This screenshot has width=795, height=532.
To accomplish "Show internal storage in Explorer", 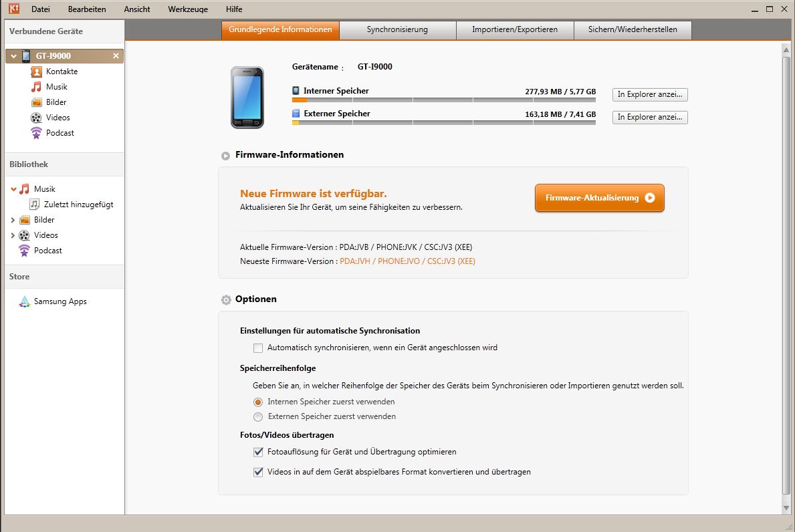I will (x=650, y=95).
